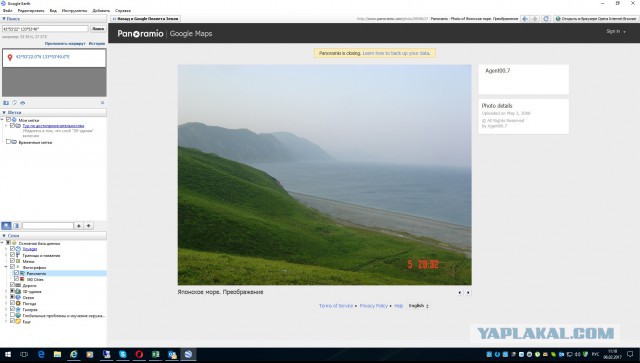The height and width of the screenshot is (363, 640).
Task: Toggle the Panoramio layer checkbox
Action: point(16,273)
